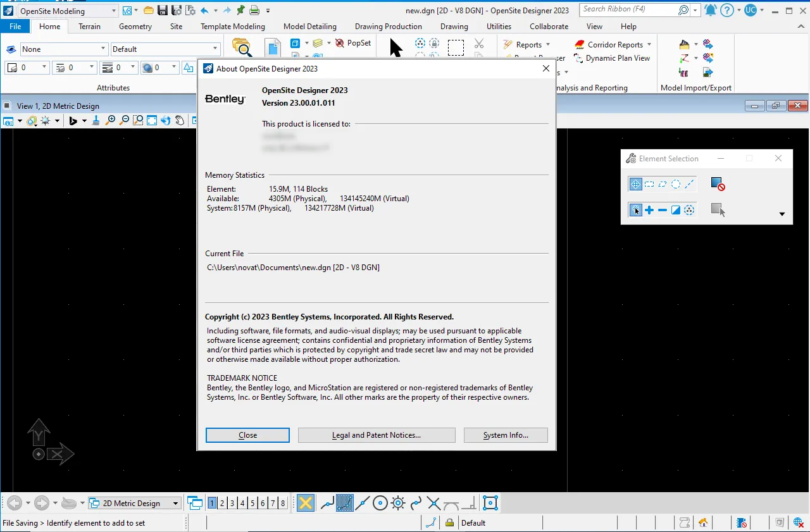Click the Save floppy disk icon
The height and width of the screenshot is (532, 810).
(162, 10)
